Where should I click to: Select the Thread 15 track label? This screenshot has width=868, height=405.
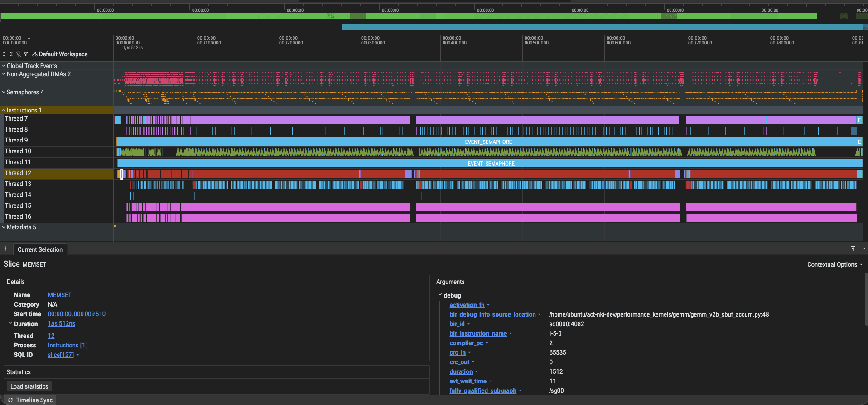point(18,205)
